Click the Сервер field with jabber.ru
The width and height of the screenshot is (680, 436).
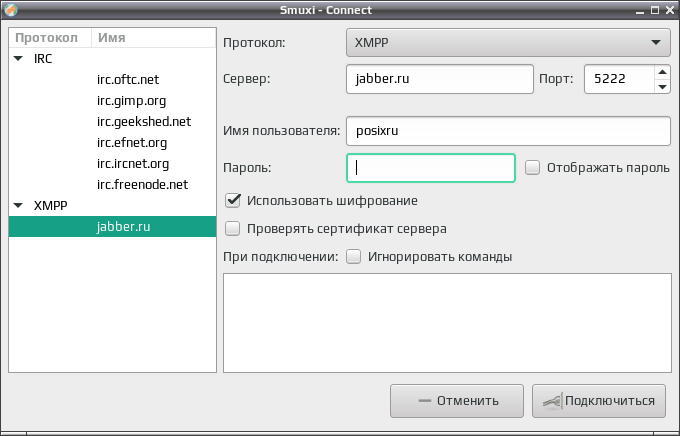tap(440, 79)
